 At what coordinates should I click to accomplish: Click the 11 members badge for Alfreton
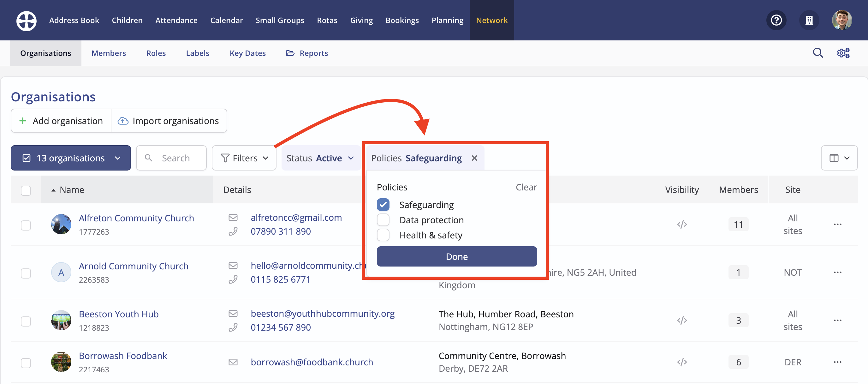click(738, 225)
